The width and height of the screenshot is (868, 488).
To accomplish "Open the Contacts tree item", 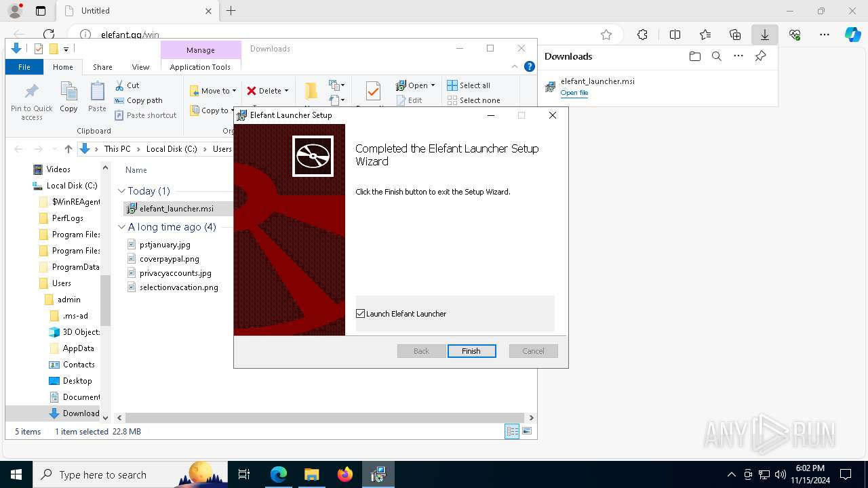I will coord(79,365).
